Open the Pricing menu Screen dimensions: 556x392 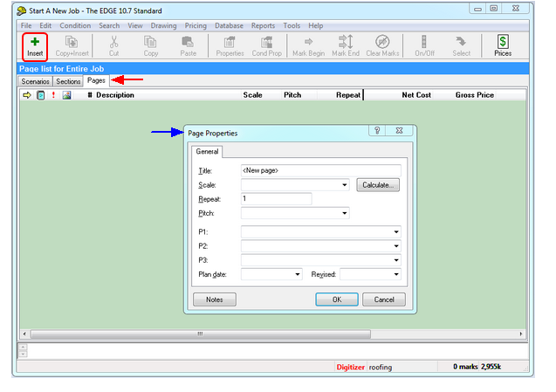[x=196, y=26]
